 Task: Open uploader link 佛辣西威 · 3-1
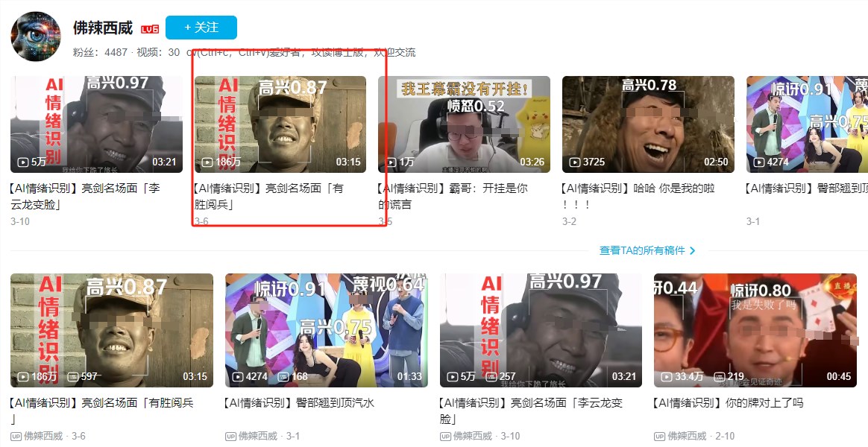[269, 437]
